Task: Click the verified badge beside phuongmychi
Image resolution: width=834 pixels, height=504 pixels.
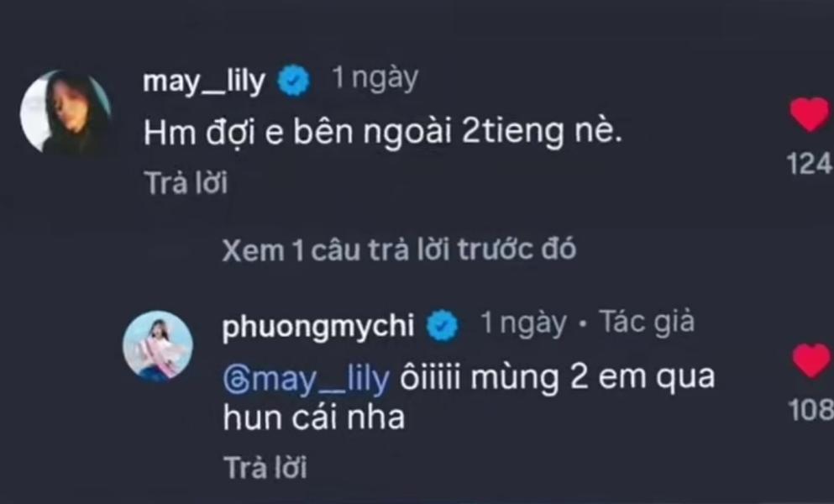Action: (x=443, y=326)
